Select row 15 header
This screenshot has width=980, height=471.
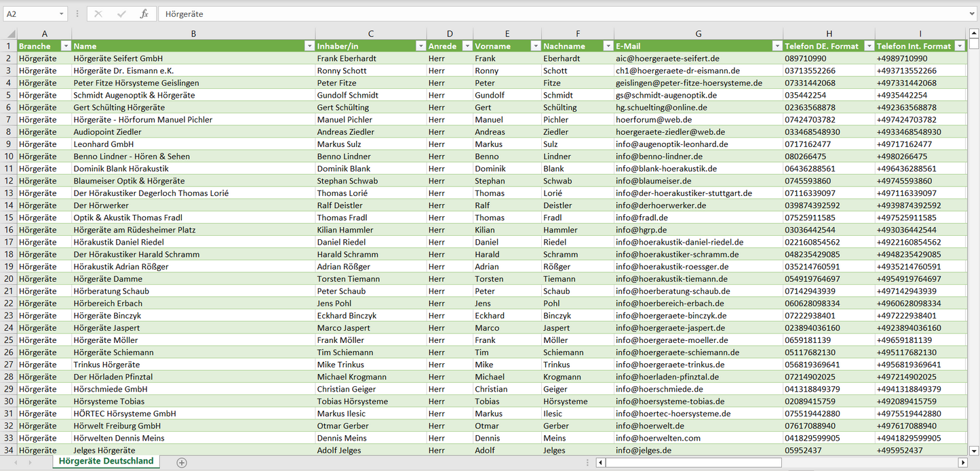coord(9,218)
